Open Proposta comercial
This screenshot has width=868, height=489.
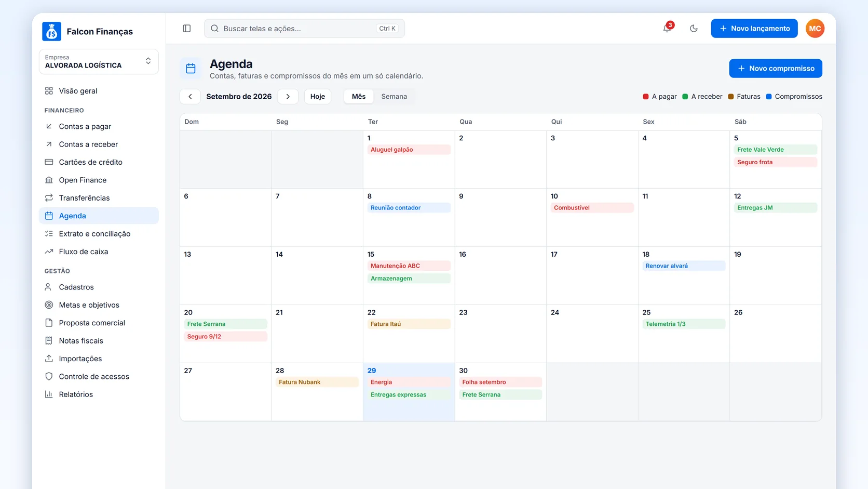[99, 323]
